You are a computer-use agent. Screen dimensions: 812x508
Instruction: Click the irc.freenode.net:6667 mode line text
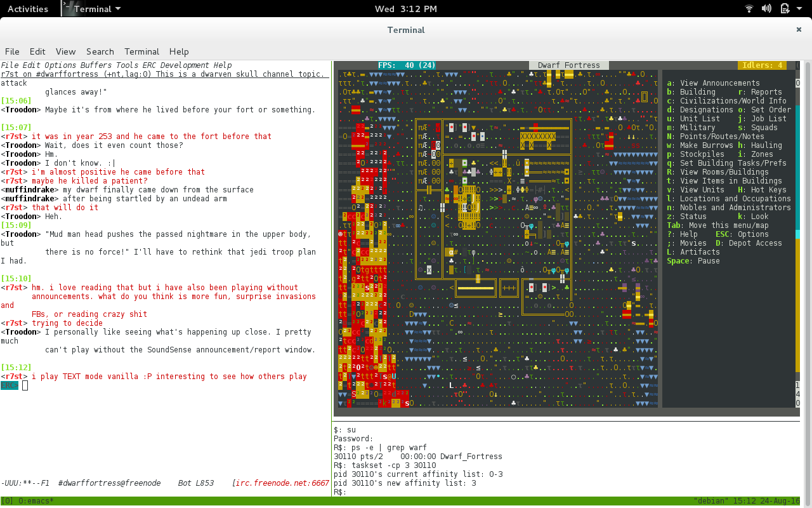click(283, 483)
